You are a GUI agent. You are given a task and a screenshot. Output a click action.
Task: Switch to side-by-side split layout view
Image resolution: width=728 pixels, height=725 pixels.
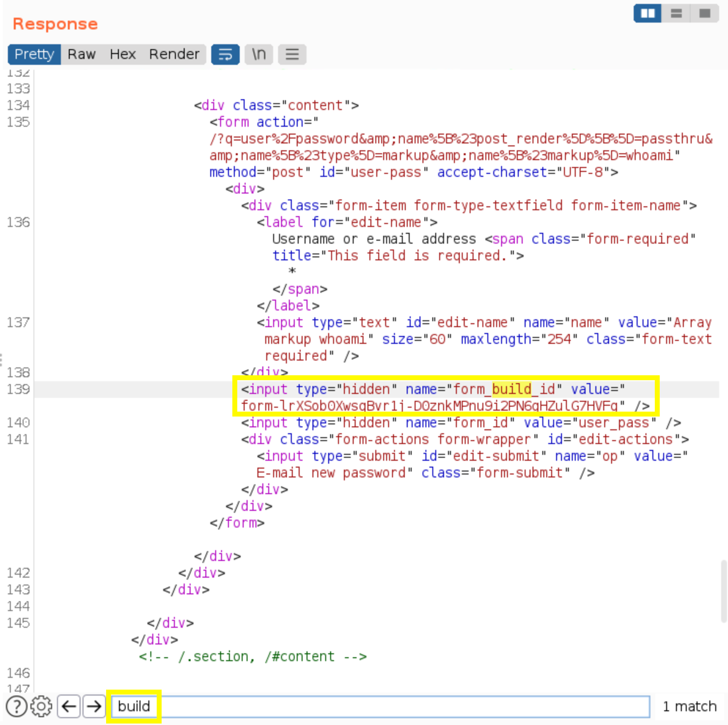point(647,13)
